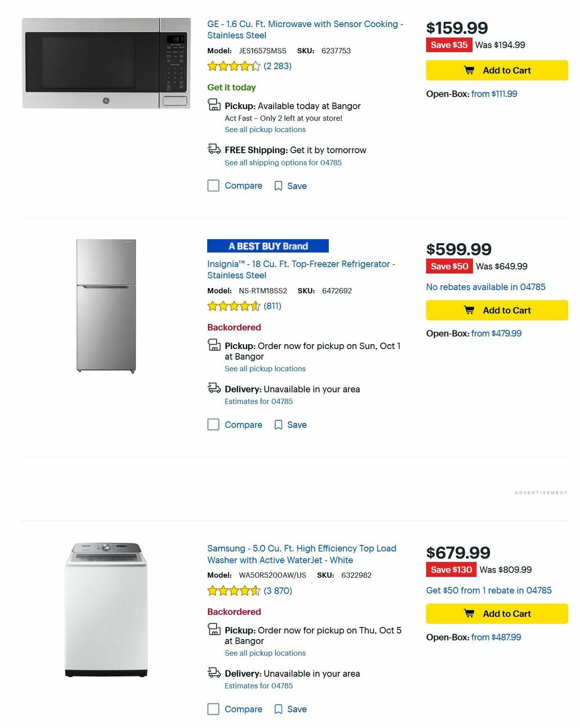Check the Compare box for the GE microwave

(x=213, y=186)
